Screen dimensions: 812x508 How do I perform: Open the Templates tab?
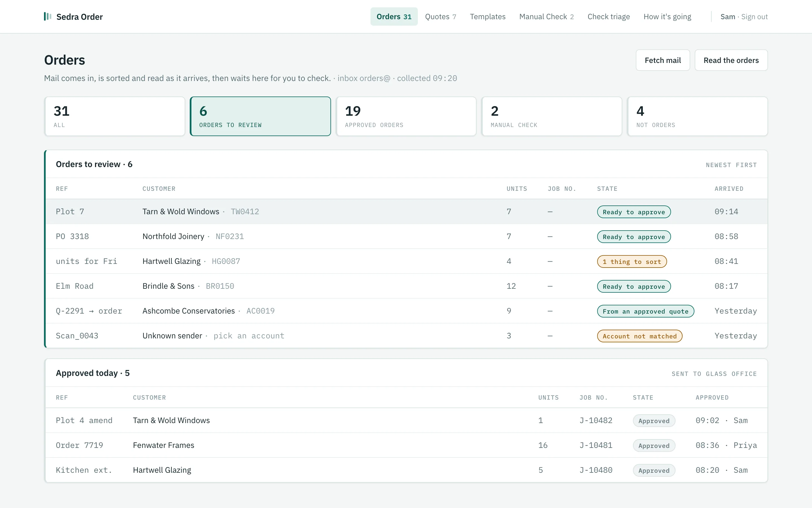tap(487, 16)
